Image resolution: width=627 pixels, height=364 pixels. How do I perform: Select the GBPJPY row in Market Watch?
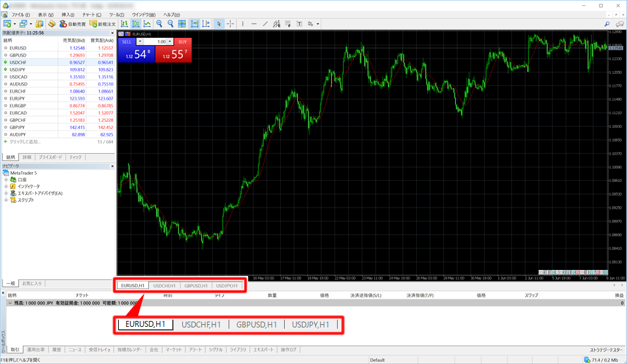58,127
